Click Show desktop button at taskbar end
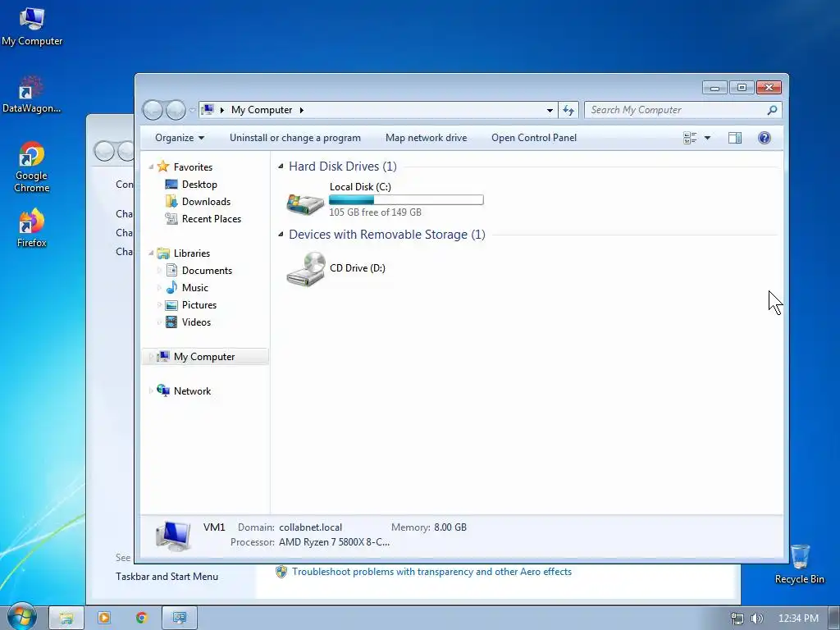Viewport: 840px width, 630px height. 834,618
